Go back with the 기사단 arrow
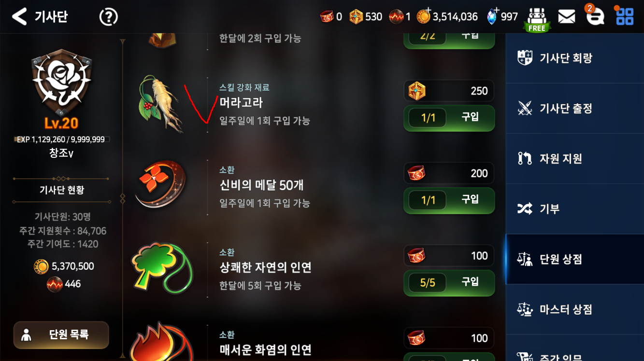The image size is (644, 361). point(19,16)
